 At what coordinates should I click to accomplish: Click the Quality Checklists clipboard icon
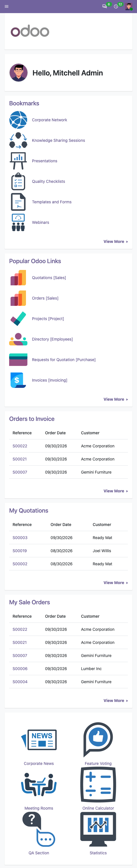(18, 182)
